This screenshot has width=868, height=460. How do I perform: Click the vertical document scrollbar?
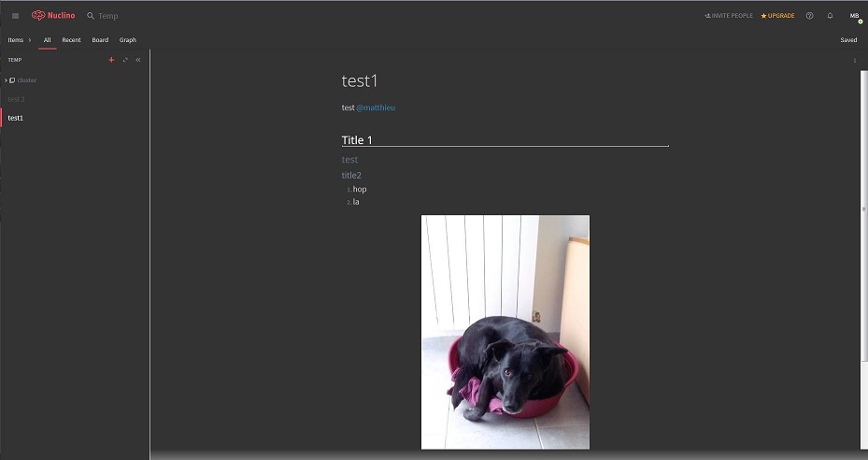[x=864, y=216]
